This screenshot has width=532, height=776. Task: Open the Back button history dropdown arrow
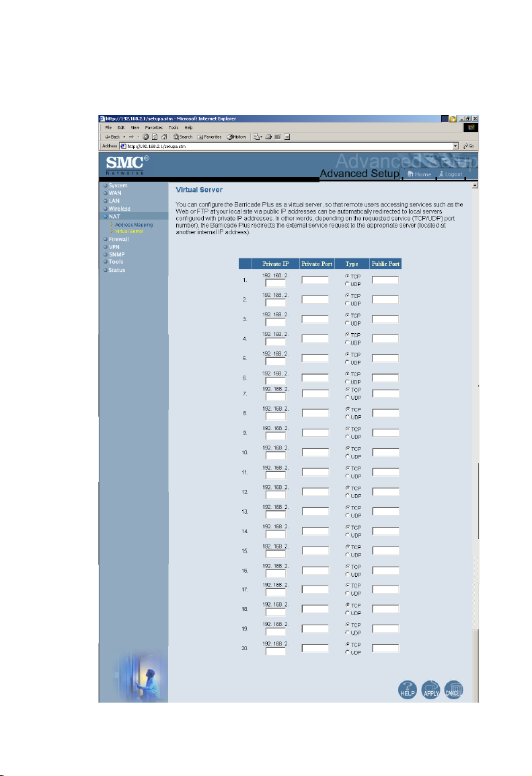[124, 137]
